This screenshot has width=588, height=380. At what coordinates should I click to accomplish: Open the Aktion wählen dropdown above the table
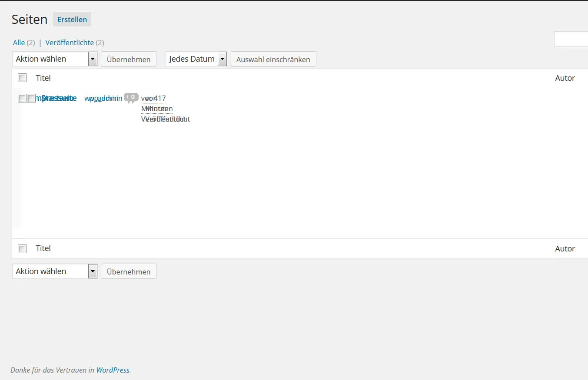(55, 59)
